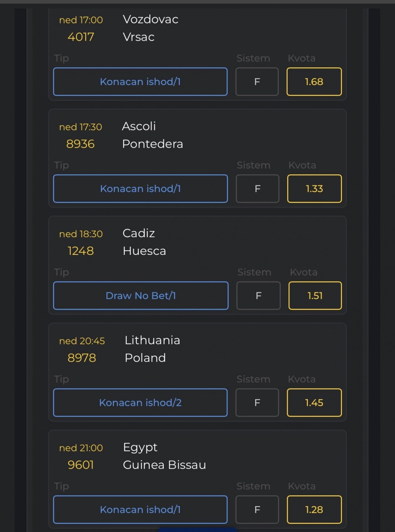This screenshot has height=532, width=395.
Task: Select the 1.68 odds box
Action: point(314,82)
